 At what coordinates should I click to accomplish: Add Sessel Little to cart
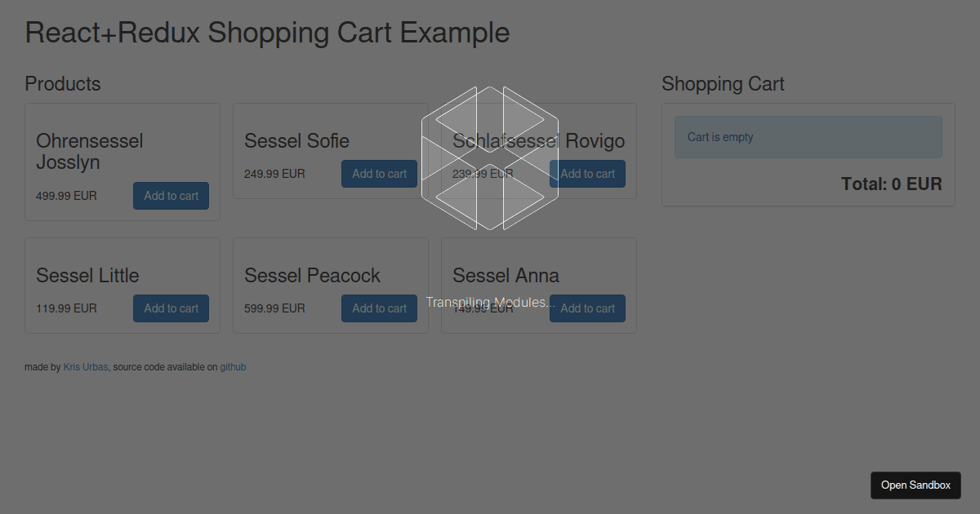171,308
